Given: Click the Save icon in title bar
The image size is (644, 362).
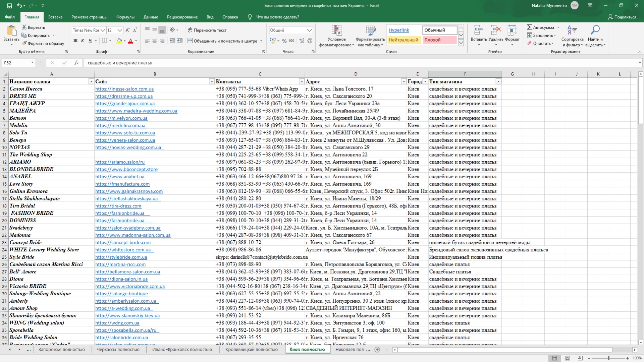Looking at the screenshot, I should (9, 6).
